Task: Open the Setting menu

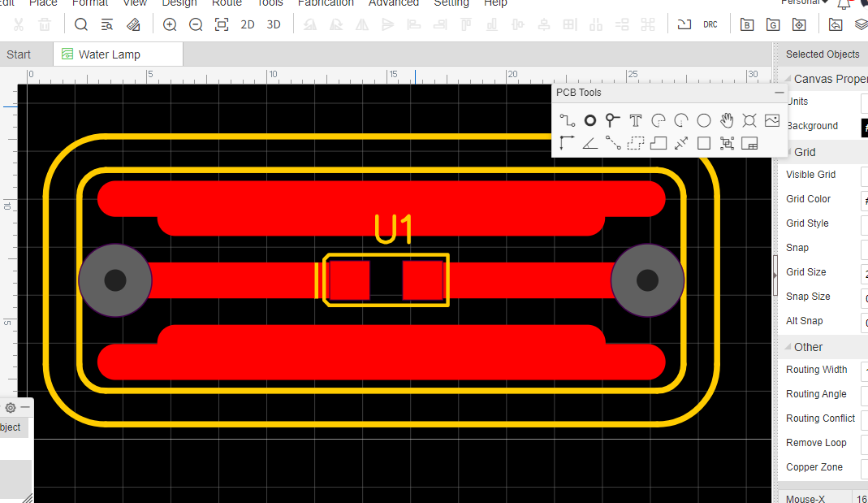Action: tap(451, 2)
